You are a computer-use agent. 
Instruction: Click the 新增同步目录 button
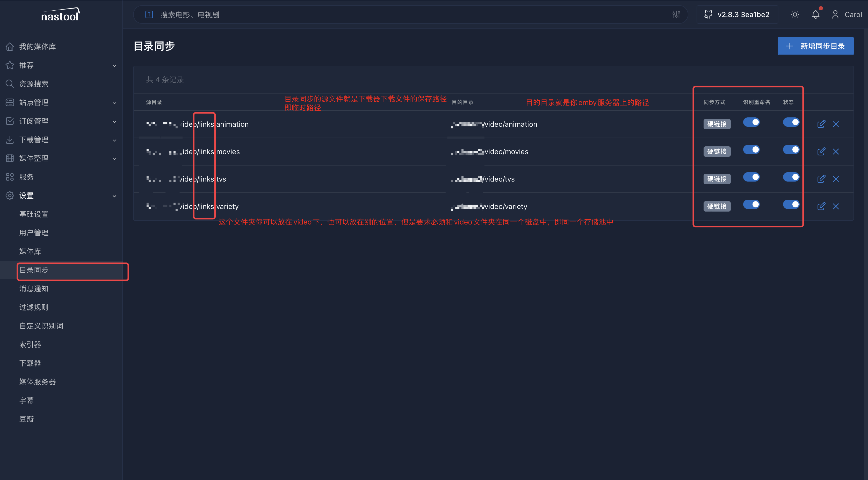tap(815, 46)
